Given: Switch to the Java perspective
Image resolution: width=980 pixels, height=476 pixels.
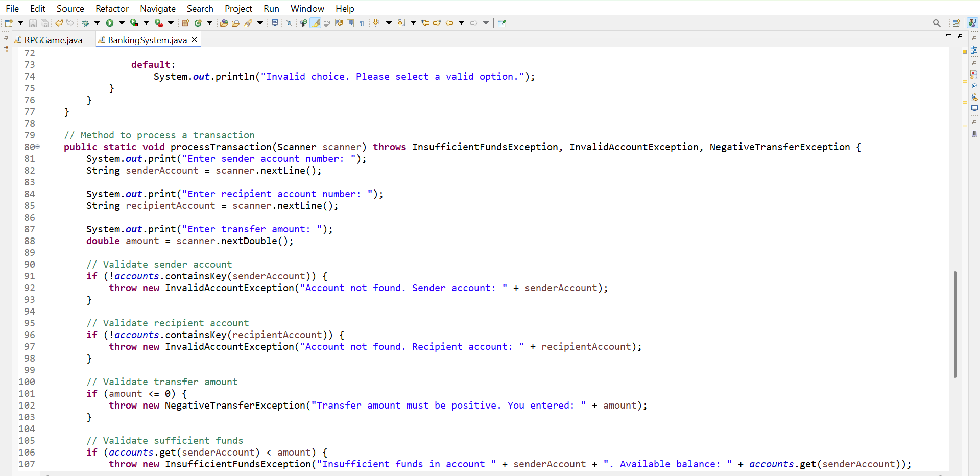Looking at the screenshot, I should (x=973, y=23).
